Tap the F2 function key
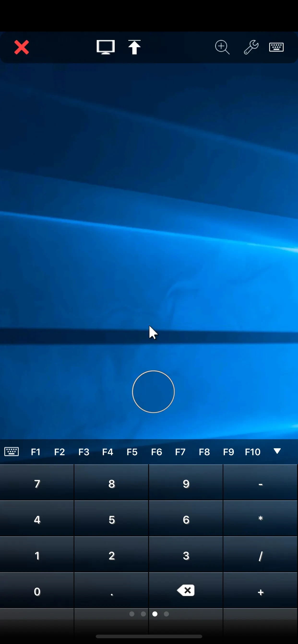Screen dimensions: 298x644 60,452
